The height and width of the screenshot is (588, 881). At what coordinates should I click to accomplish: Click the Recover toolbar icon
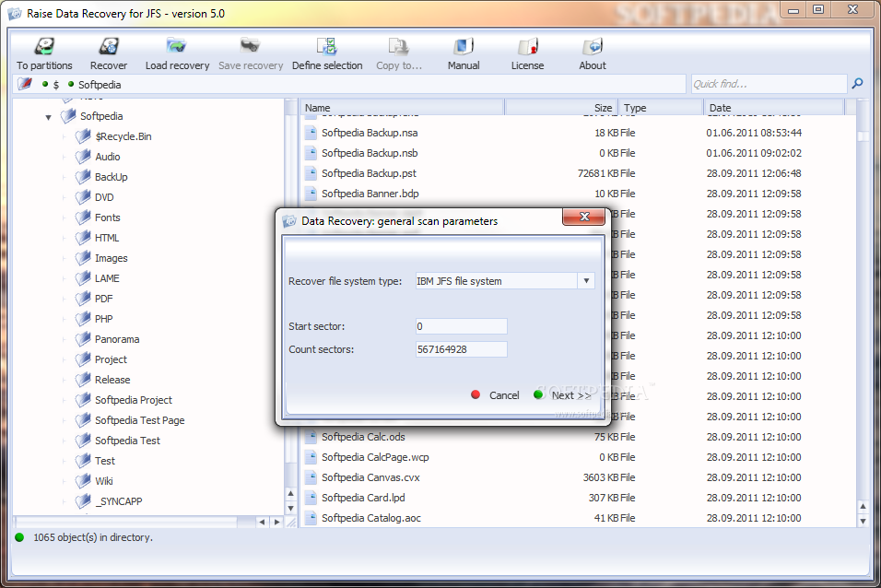pos(109,47)
